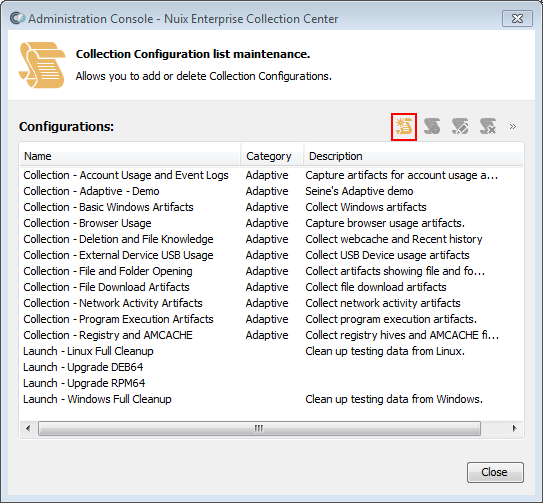Select Launch - Linux Full Cleanup
543x503 pixels.
(x=272, y=351)
